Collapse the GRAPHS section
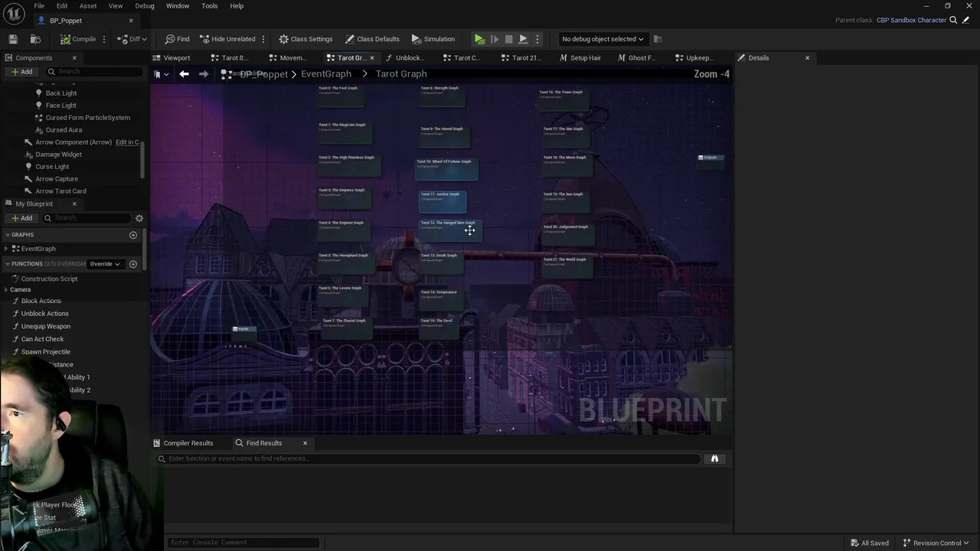The height and width of the screenshot is (551, 980). [x=8, y=235]
